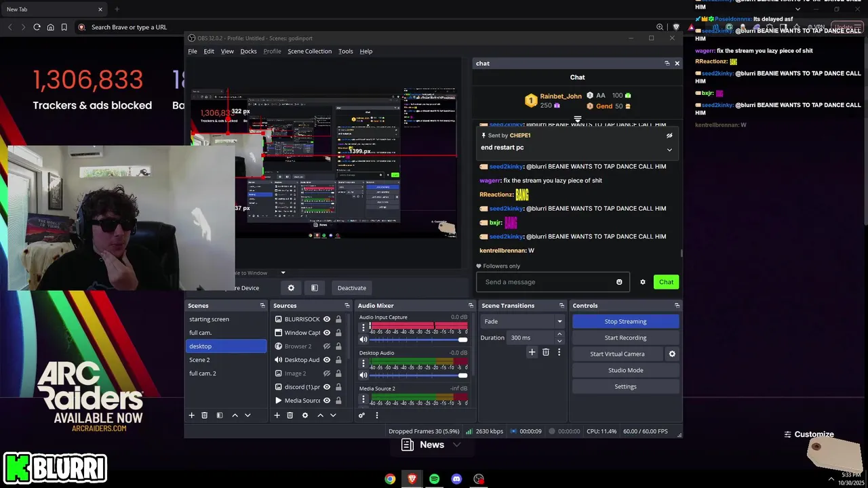Expand the pinned message chevron
The height and width of the screenshot is (488, 868).
point(669,150)
